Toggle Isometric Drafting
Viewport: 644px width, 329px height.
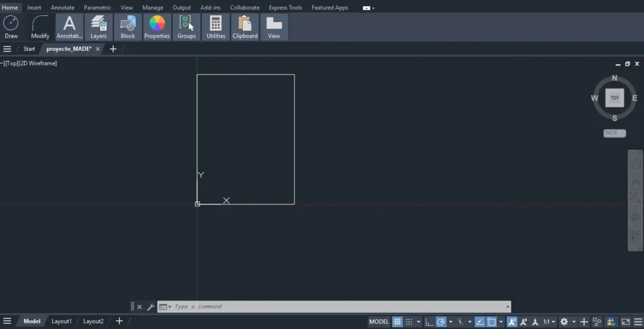(x=460, y=321)
